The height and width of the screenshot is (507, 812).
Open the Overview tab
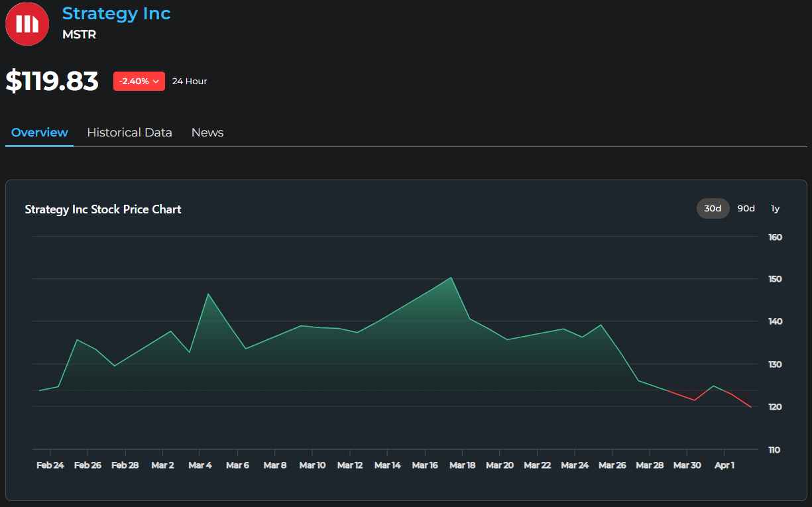point(39,133)
